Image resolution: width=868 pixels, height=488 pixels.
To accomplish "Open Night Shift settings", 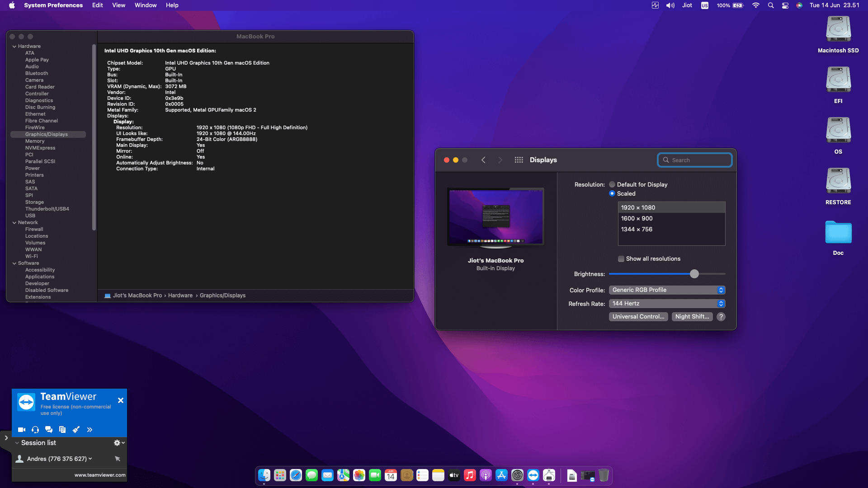I will point(692,316).
